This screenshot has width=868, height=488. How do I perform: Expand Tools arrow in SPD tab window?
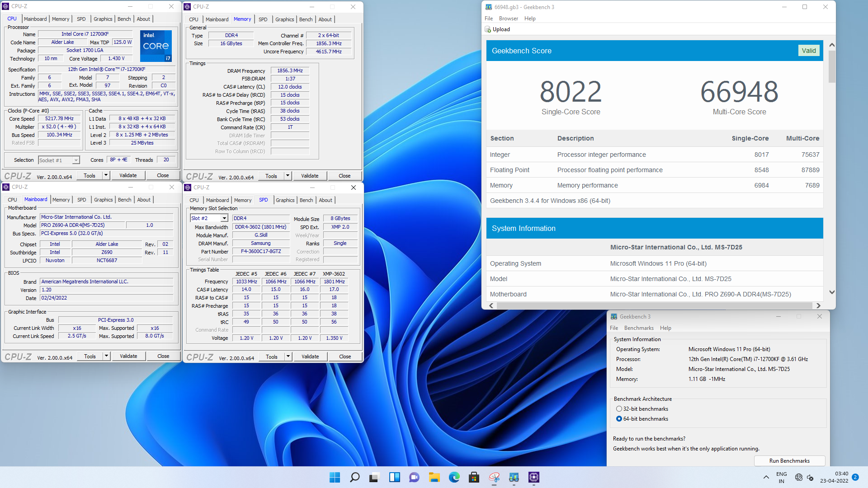[x=288, y=357]
